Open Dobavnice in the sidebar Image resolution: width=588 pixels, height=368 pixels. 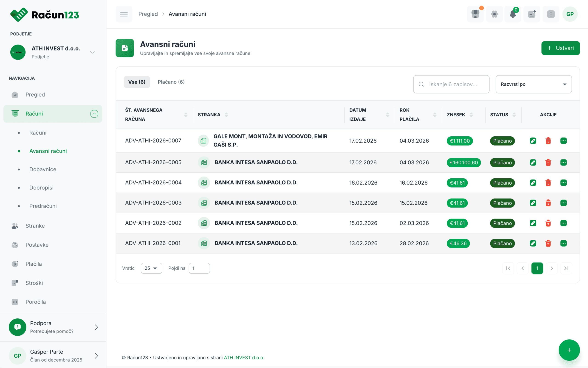point(43,169)
